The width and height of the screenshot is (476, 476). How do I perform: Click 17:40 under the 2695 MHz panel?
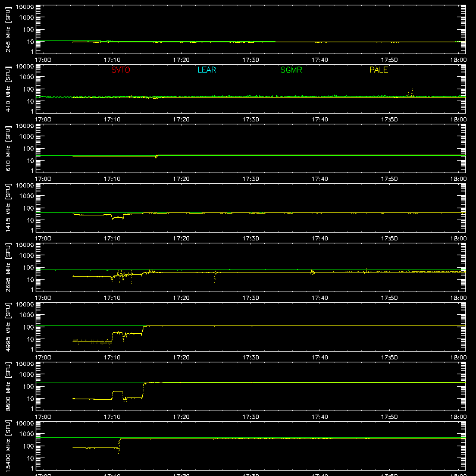(x=320, y=298)
